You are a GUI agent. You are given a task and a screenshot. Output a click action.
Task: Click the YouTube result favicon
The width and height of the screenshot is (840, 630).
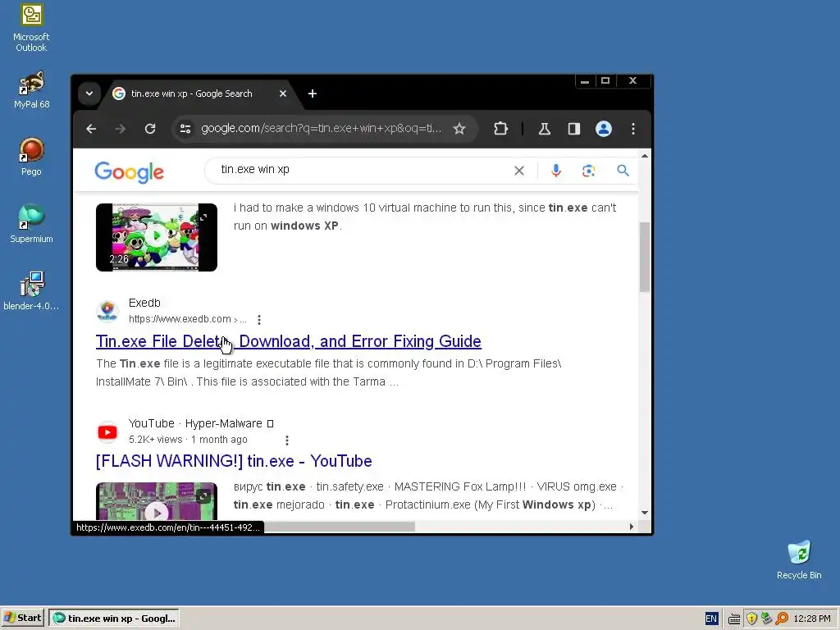(107, 431)
